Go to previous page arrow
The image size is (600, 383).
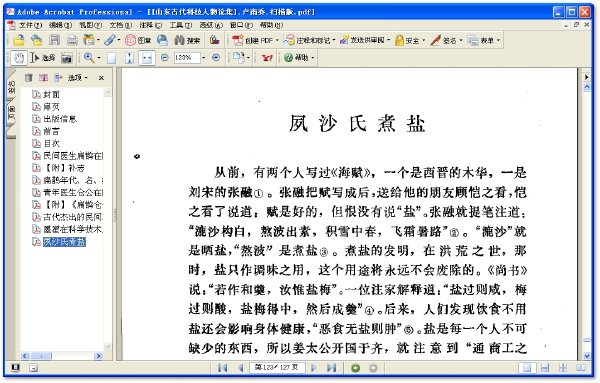tap(240, 368)
